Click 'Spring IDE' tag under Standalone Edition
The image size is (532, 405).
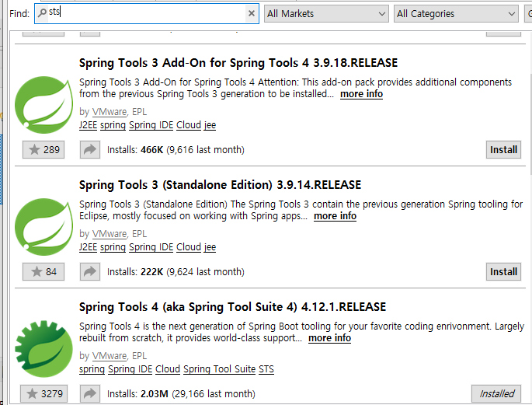tap(151, 246)
